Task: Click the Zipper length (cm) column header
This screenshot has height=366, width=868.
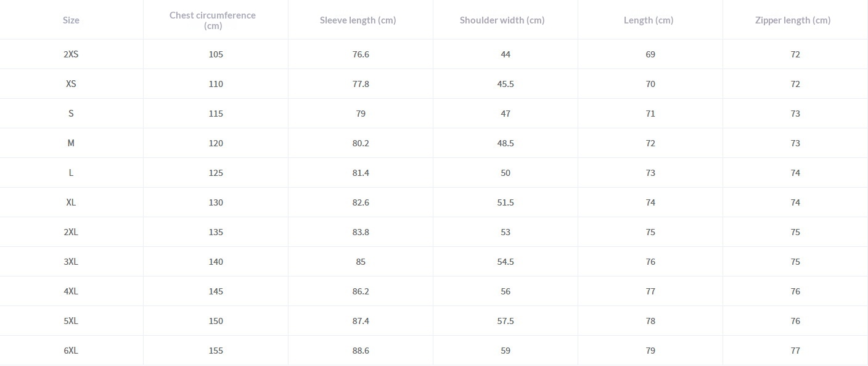Action: [792, 20]
